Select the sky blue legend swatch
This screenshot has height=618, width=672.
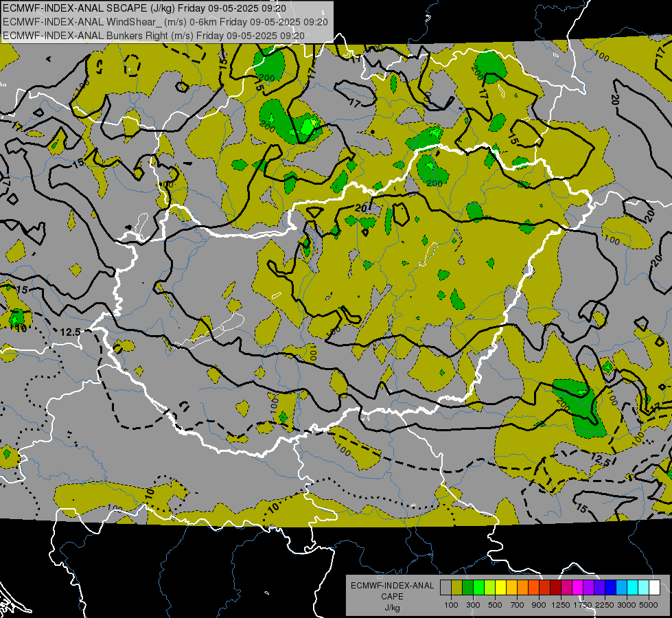621,588
